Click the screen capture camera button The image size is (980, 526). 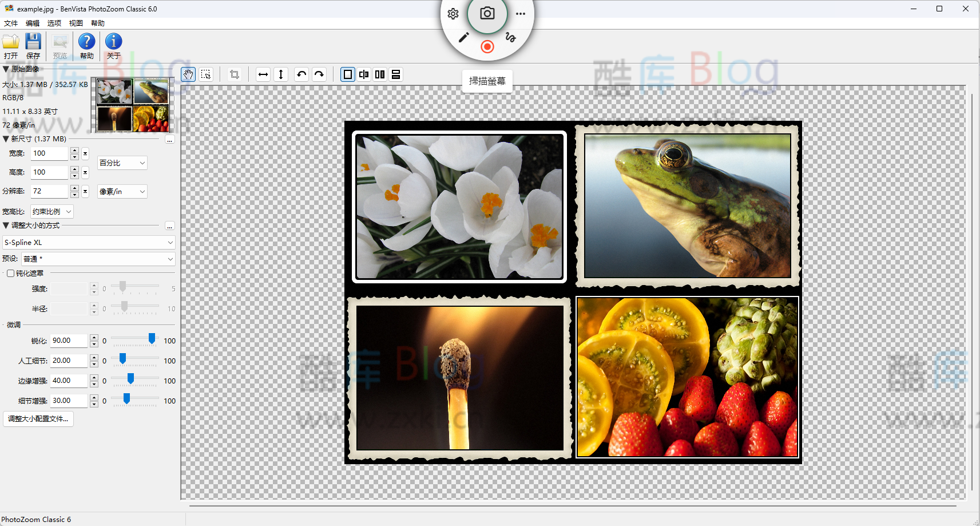click(487, 14)
